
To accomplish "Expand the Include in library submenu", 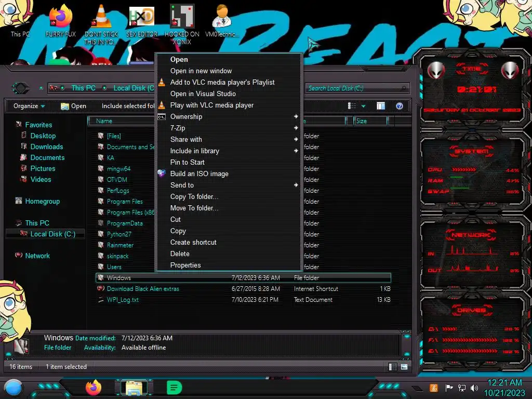I will 229,151.
